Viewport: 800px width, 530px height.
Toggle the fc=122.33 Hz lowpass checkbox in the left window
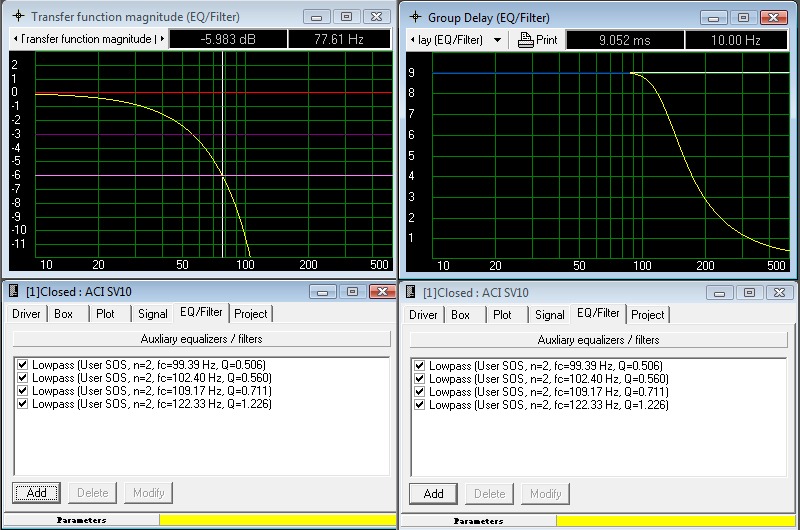[22, 403]
